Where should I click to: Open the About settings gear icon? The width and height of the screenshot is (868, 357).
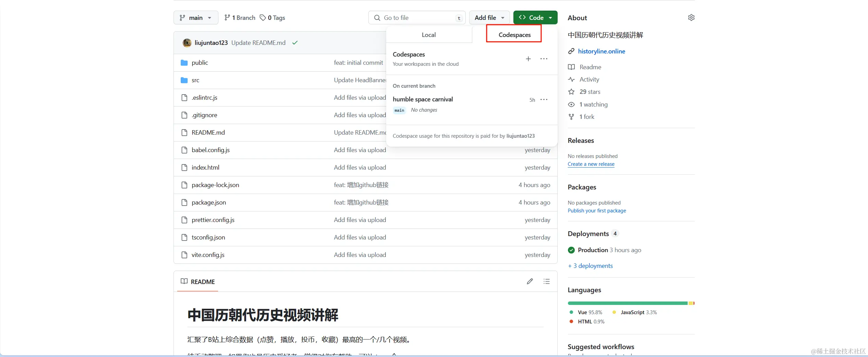[x=691, y=17]
